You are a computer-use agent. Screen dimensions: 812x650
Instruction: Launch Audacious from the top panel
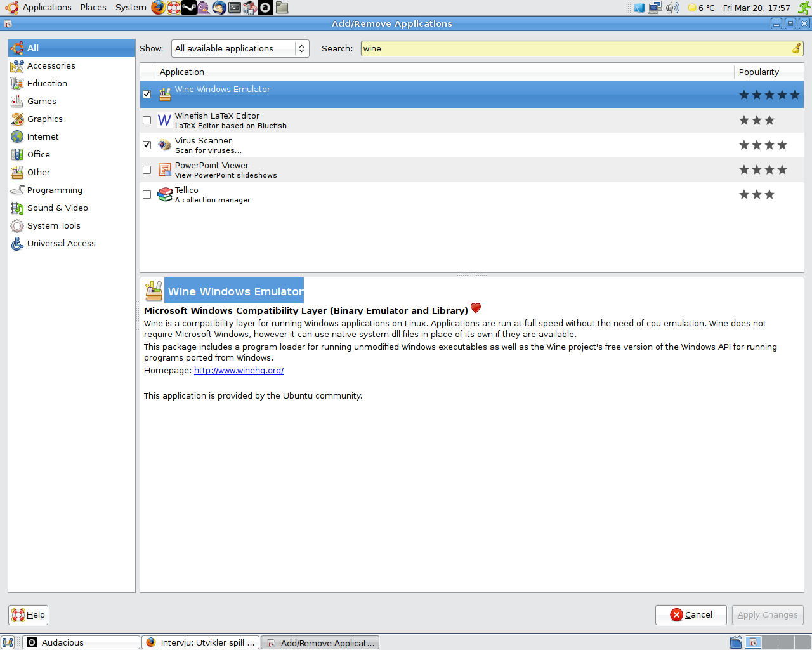[265, 8]
